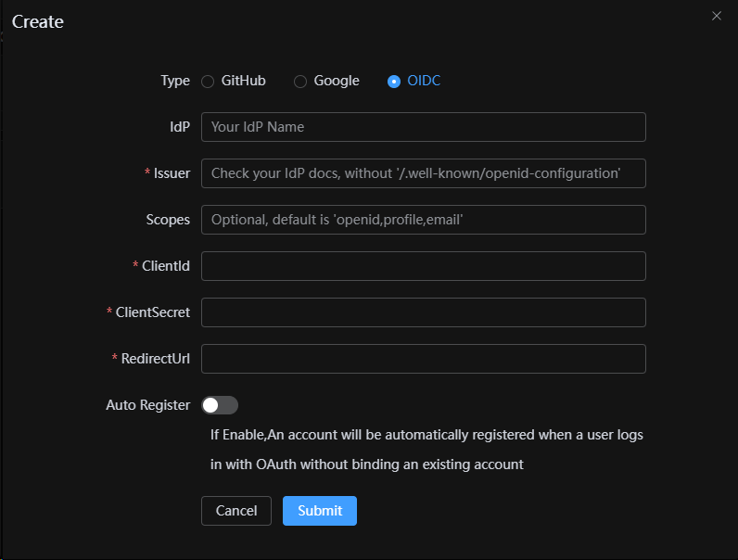Enable the Auto Register switch
Screen dimensions: 738x560
pyautogui.click(x=220, y=405)
